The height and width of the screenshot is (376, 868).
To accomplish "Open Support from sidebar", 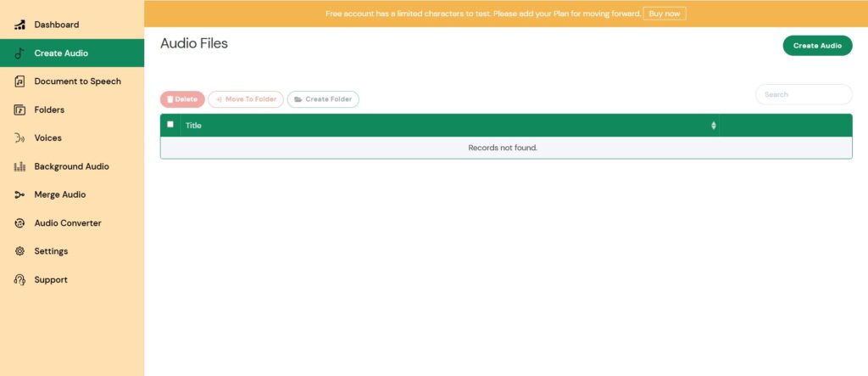I will coord(72,279).
